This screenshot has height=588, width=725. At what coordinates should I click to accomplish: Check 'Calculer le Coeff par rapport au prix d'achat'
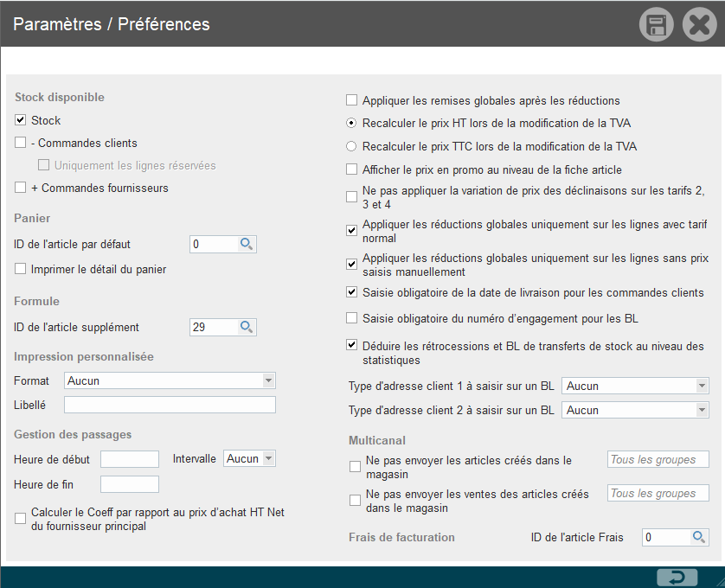pos(21,519)
